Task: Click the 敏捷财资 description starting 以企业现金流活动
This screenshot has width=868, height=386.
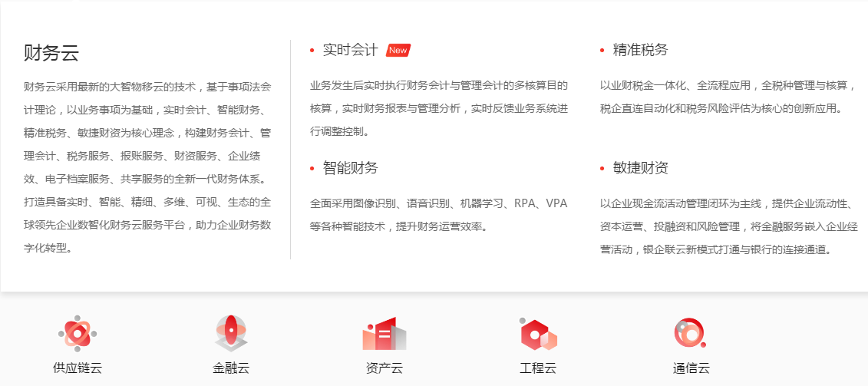Action: pos(729,226)
